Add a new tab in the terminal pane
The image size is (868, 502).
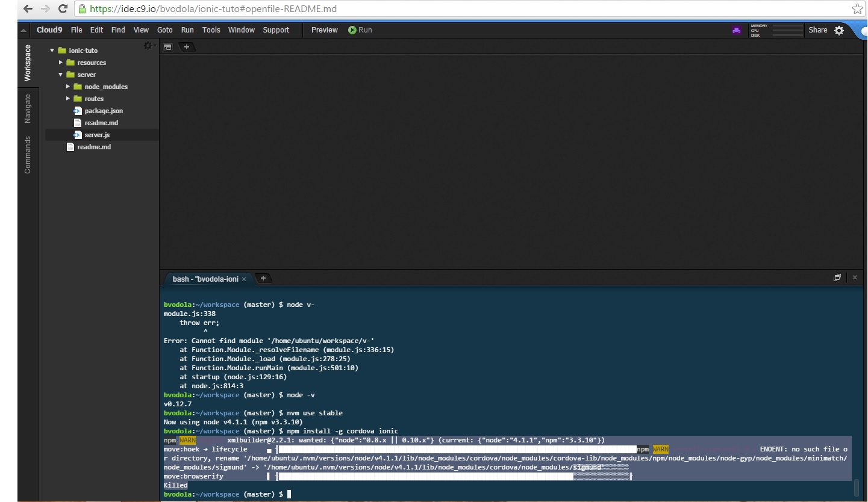click(x=263, y=278)
